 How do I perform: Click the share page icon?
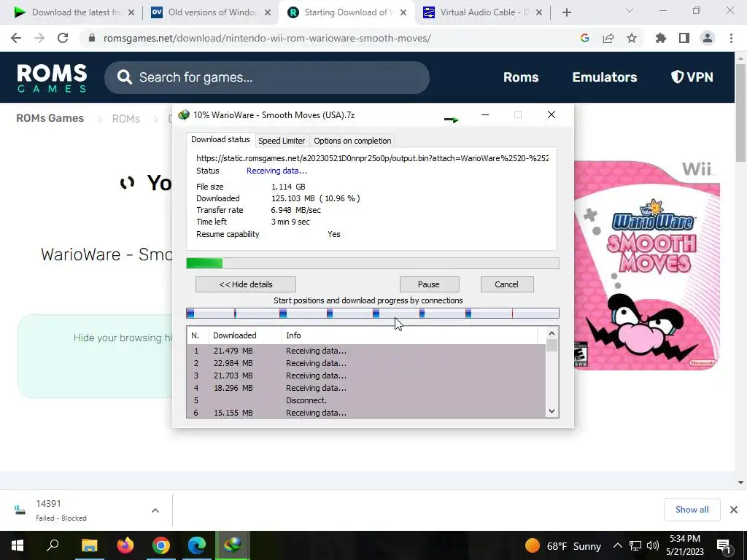click(608, 38)
